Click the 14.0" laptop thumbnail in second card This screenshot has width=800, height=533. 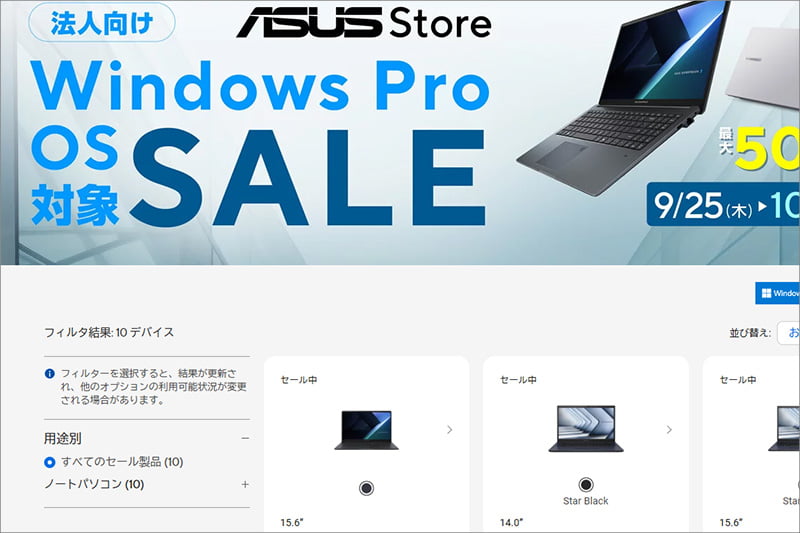pyautogui.click(x=586, y=428)
